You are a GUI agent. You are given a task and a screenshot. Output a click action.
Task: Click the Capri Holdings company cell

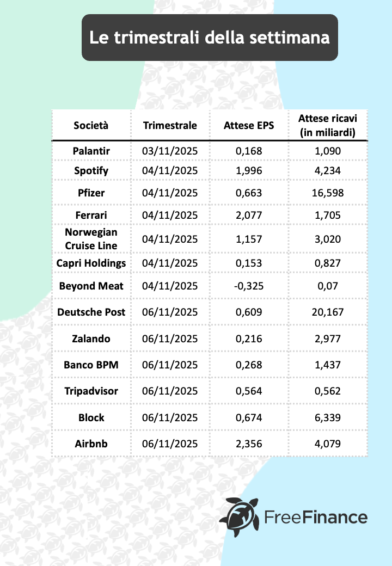(x=91, y=263)
